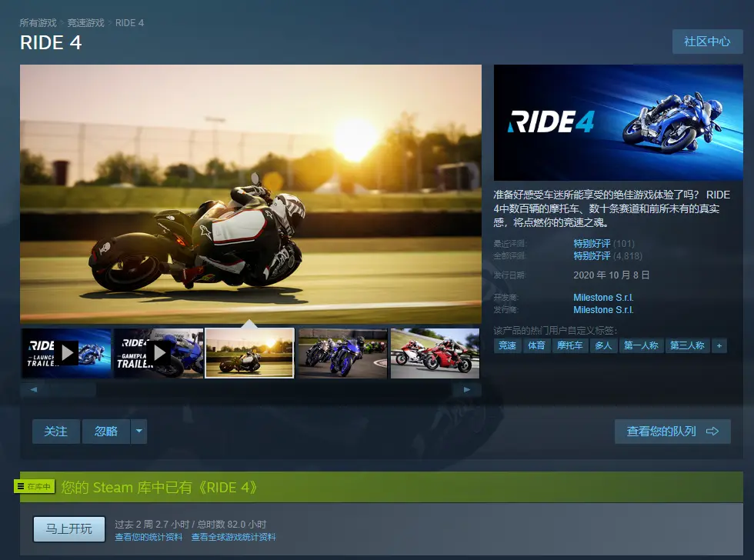Open the main sunset screenshot viewer
Viewport: 754px width, 560px height.
point(251,194)
